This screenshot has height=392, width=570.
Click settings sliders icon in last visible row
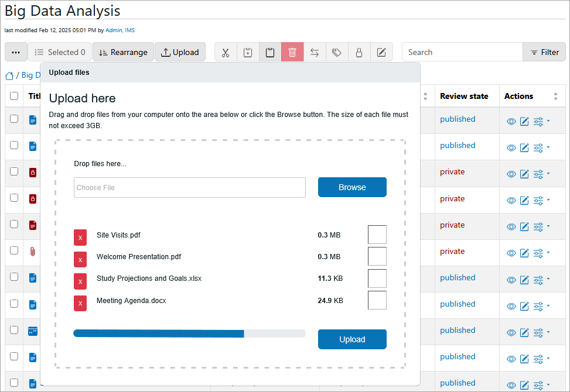(x=538, y=385)
